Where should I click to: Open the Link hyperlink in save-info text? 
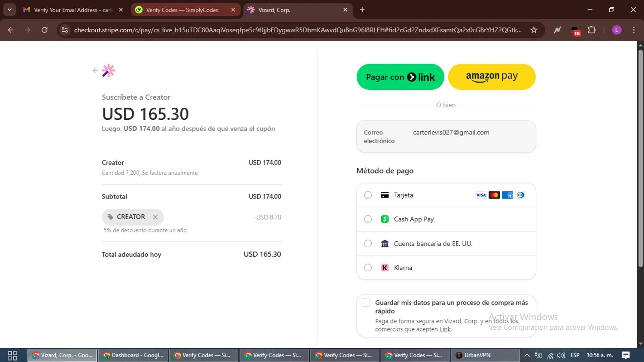point(445,329)
